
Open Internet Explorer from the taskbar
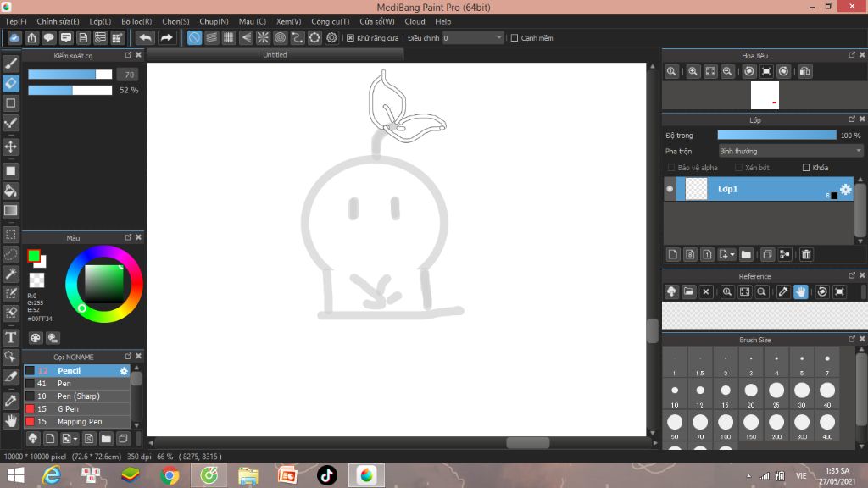[52, 475]
